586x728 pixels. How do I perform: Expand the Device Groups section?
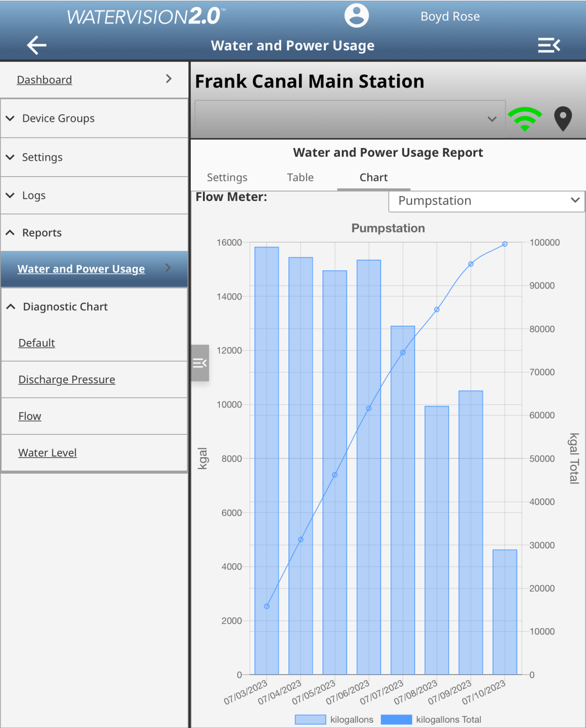coord(58,118)
